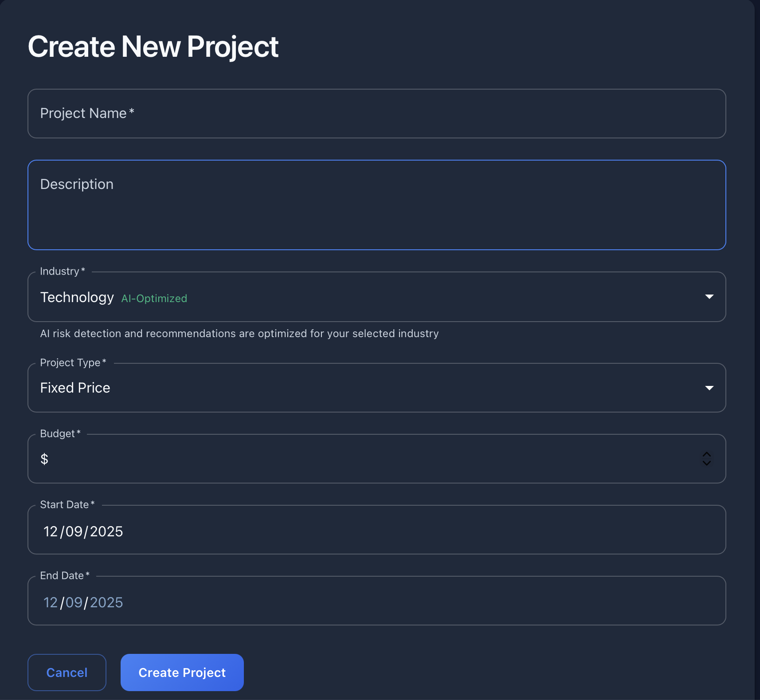This screenshot has width=760, height=700.
Task: Click the Budget stepper down arrow
Action: tap(707, 464)
